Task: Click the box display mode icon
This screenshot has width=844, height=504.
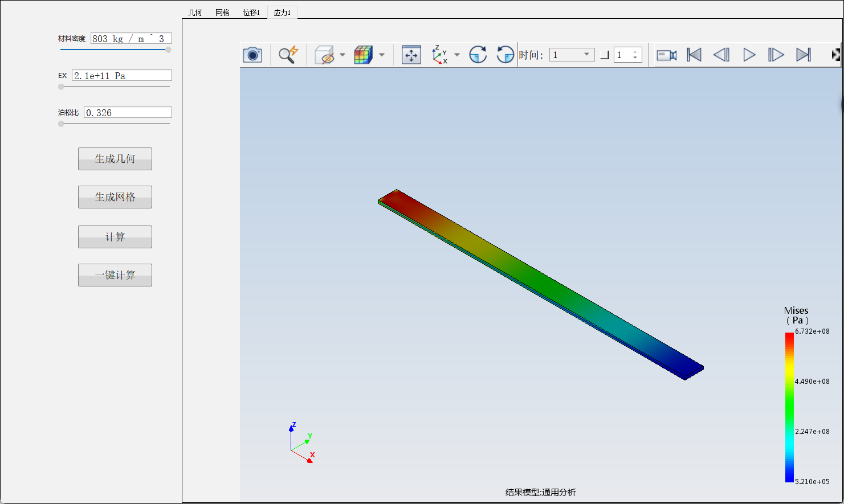Action: pos(324,55)
